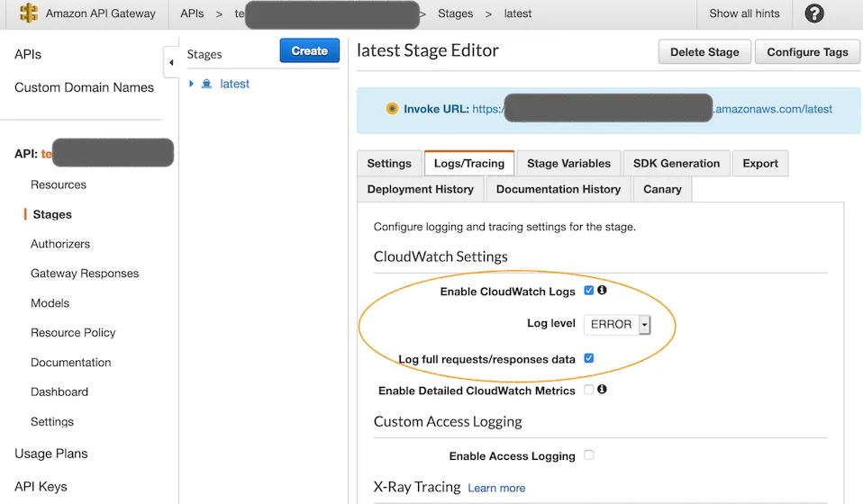Open API Keys in the sidebar
Viewport: 863px width, 504px height.
pos(41,486)
